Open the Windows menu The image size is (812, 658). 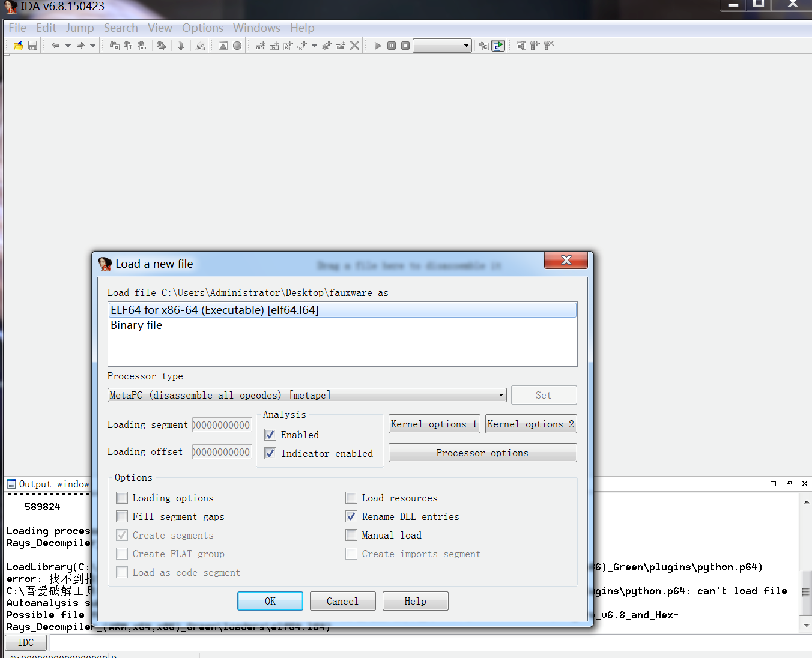coord(256,28)
